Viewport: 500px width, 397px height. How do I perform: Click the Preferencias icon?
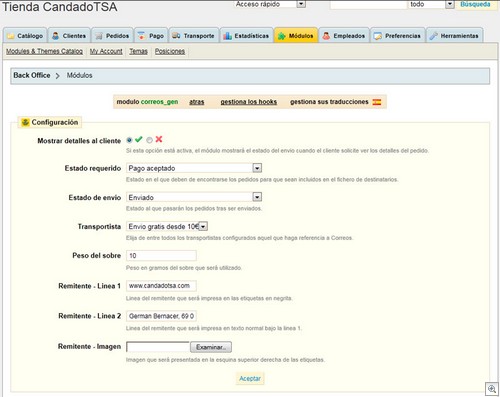click(x=378, y=36)
